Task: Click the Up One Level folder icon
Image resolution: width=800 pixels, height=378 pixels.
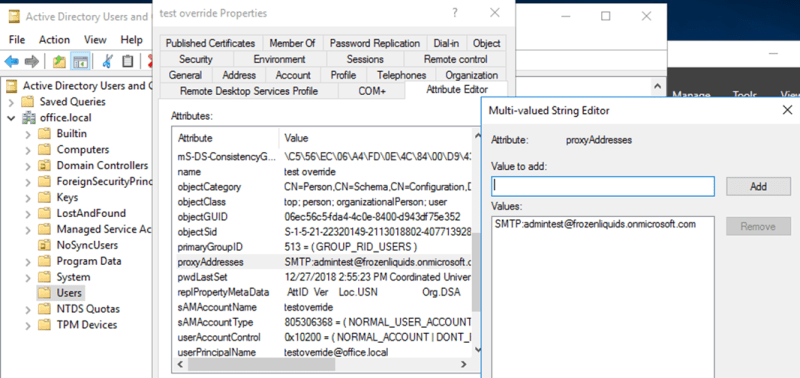Action: [60, 62]
